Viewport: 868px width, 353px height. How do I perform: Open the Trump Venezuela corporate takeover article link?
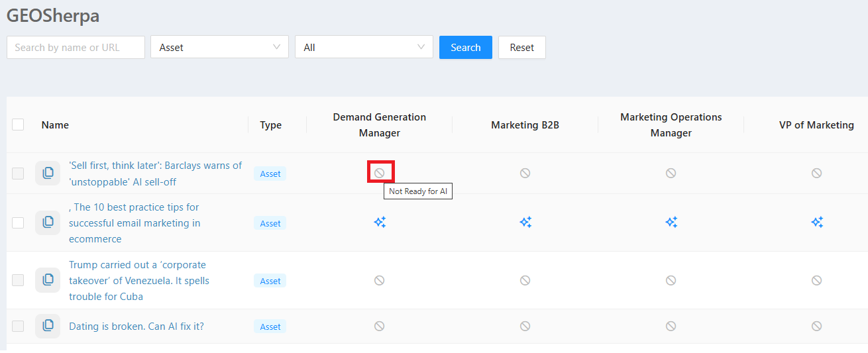coord(139,280)
